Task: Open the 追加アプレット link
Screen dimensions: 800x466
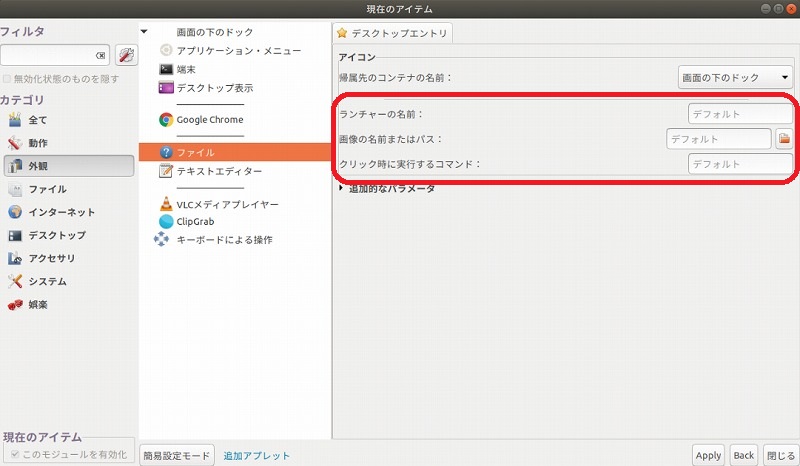Action: click(257, 455)
